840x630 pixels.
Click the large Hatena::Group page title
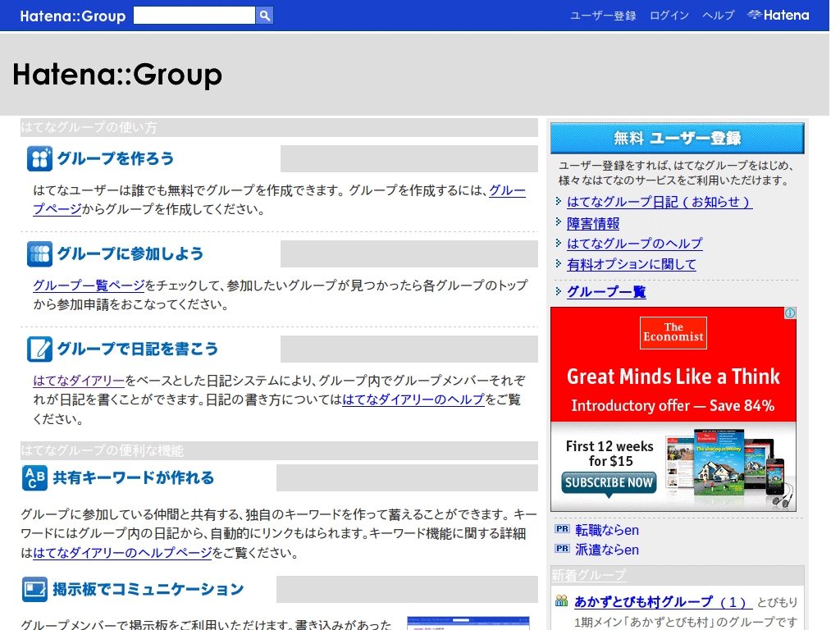click(x=117, y=74)
